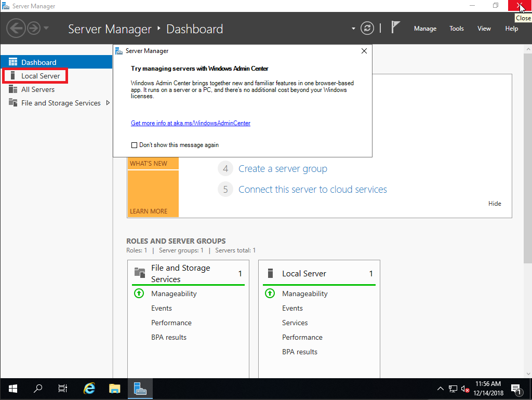Image resolution: width=532 pixels, height=400 pixels.
Task: Click the Dashboard grid icon in sidebar
Action: tap(13, 62)
